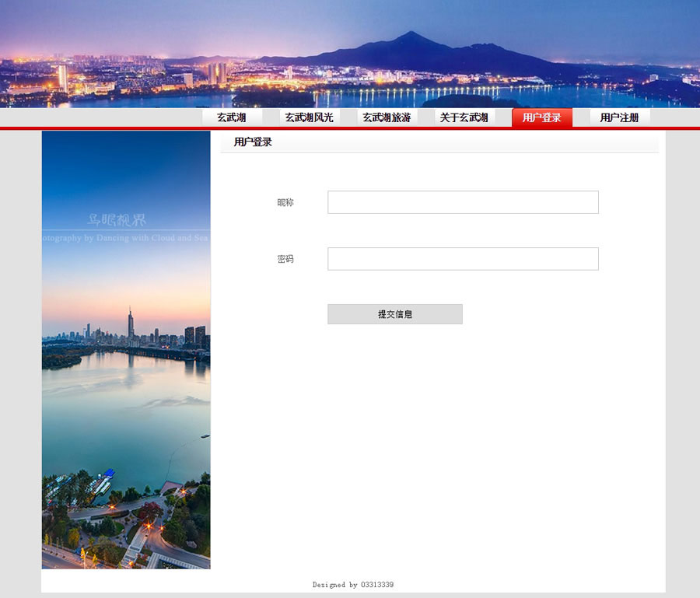
Task: Focus the 密码 input field
Action: tap(463, 259)
